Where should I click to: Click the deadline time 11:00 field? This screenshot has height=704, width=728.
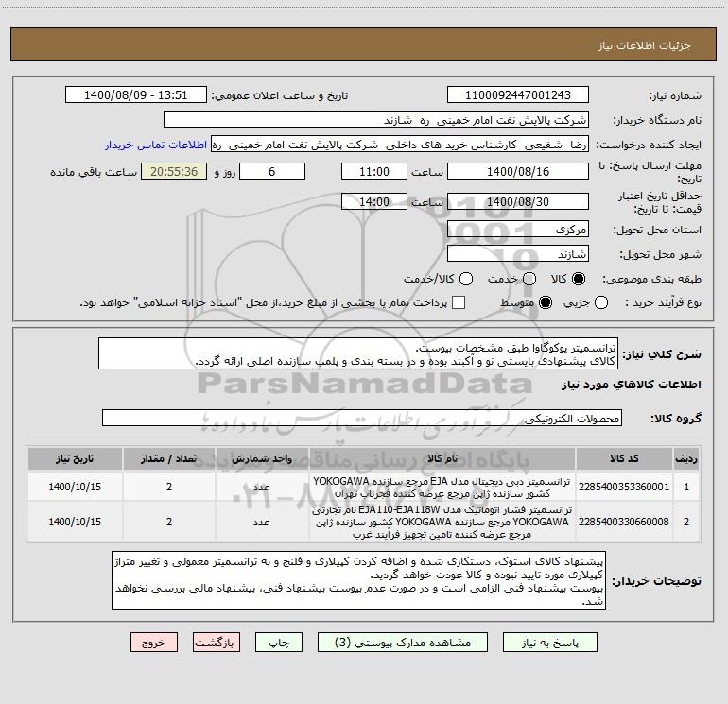[x=374, y=172]
